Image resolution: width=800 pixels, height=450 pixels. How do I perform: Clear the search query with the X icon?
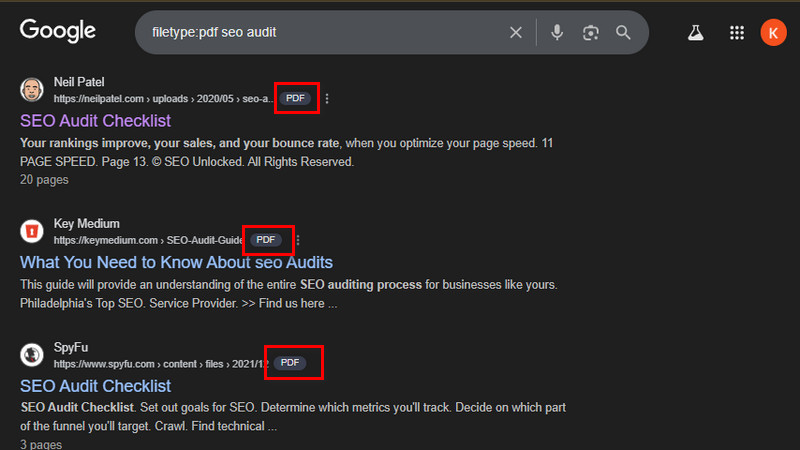[x=516, y=33]
